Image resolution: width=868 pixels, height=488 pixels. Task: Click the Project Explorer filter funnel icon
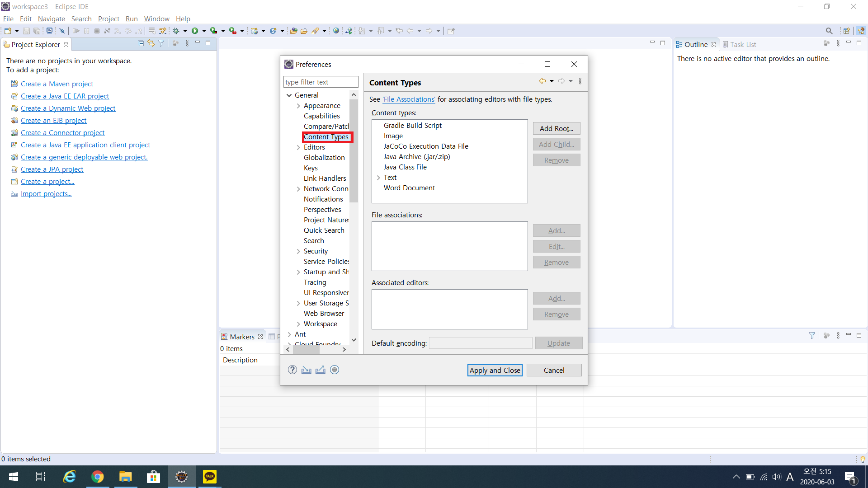point(161,43)
